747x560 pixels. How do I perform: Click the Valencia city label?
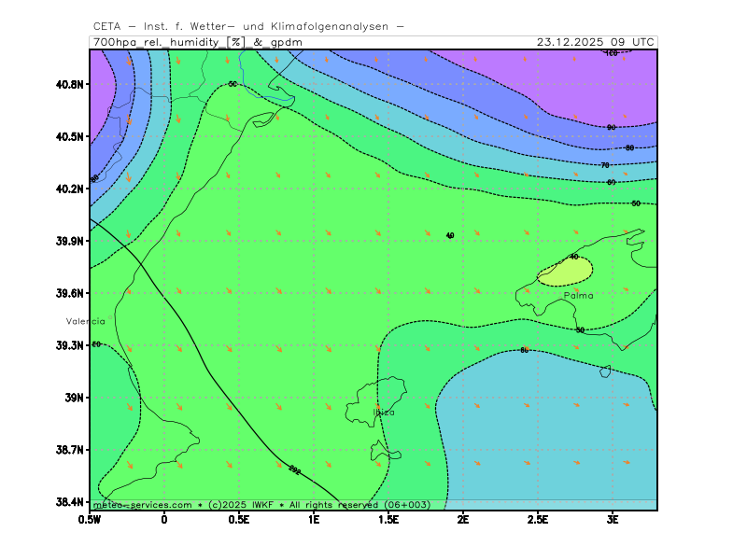85,321
